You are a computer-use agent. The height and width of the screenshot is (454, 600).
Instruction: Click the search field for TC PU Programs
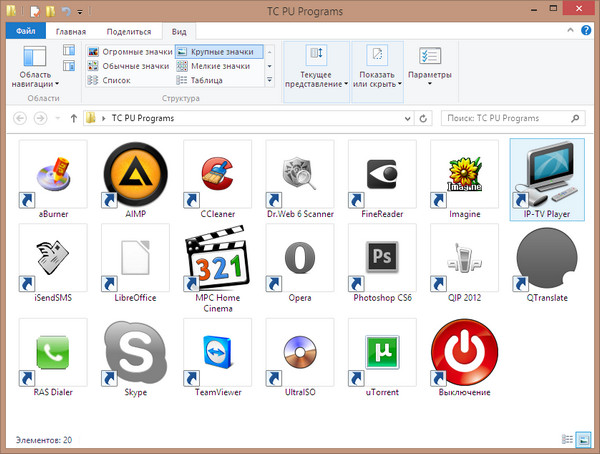[x=505, y=118]
